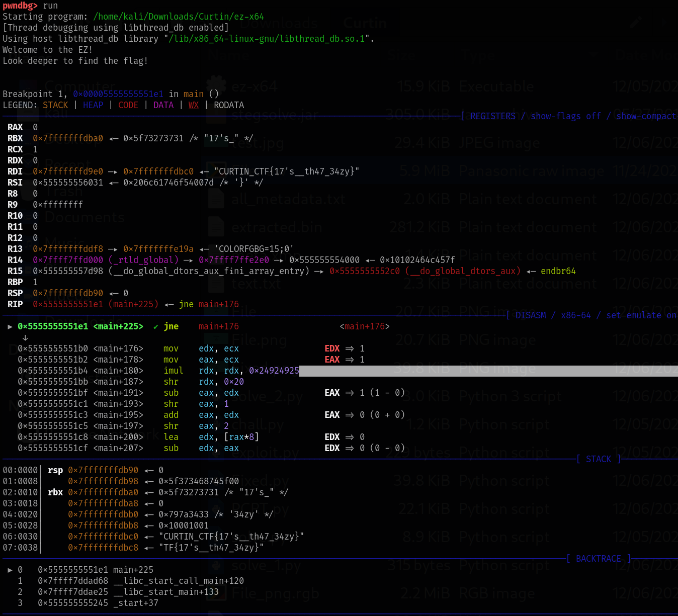Click RBX value 0x7fffffffdba0 in registers
Screen dimensions: 678x616
[x=68, y=138]
